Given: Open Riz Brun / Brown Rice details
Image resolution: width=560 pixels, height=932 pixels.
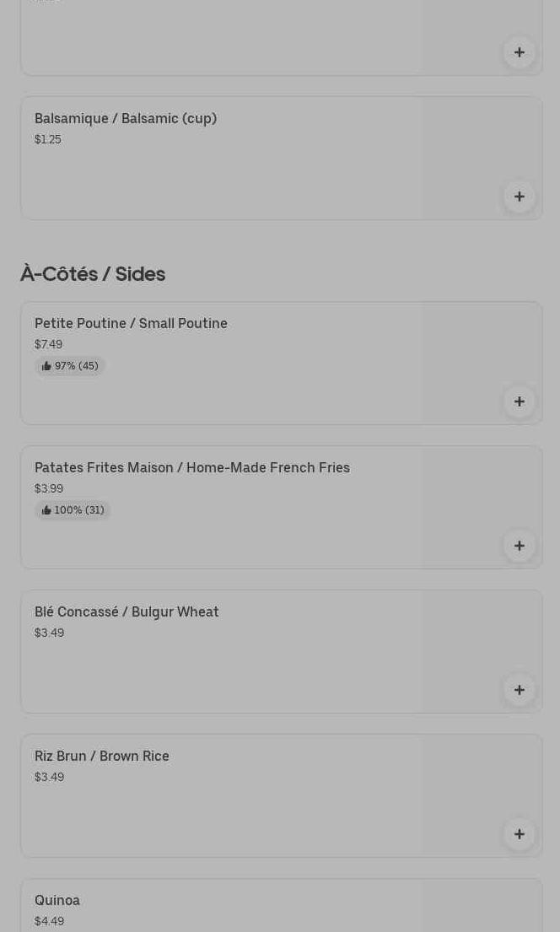Looking at the screenshot, I should [281, 796].
